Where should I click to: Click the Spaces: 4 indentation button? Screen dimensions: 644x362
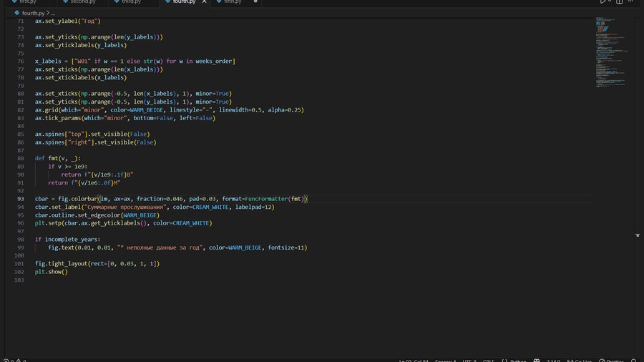coord(445,361)
